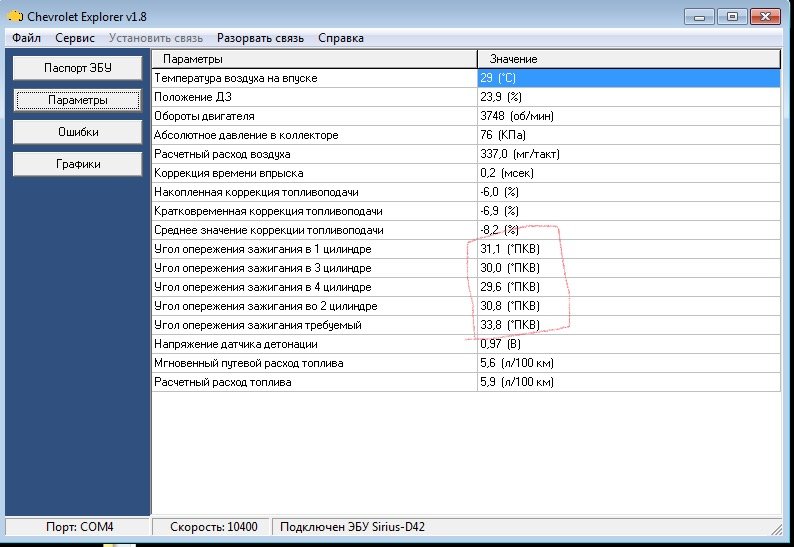Click the Значение column header
The image size is (794, 547).
(629, 59)
